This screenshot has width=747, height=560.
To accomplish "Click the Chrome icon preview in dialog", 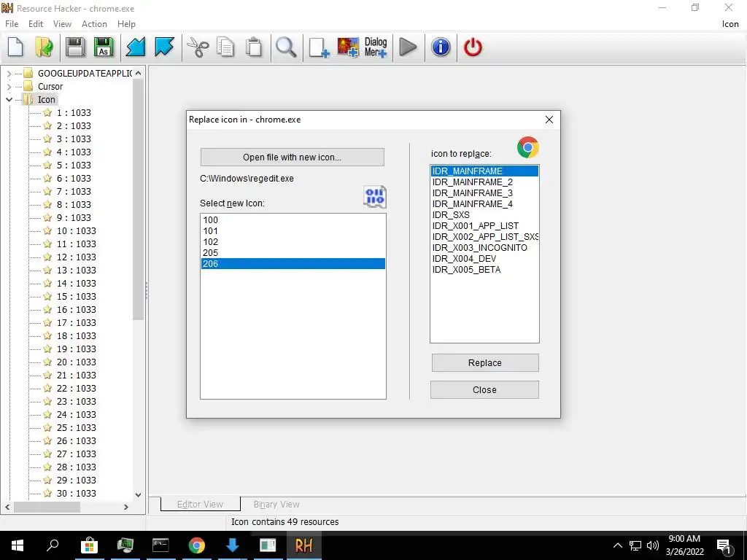I will [528, 147].
